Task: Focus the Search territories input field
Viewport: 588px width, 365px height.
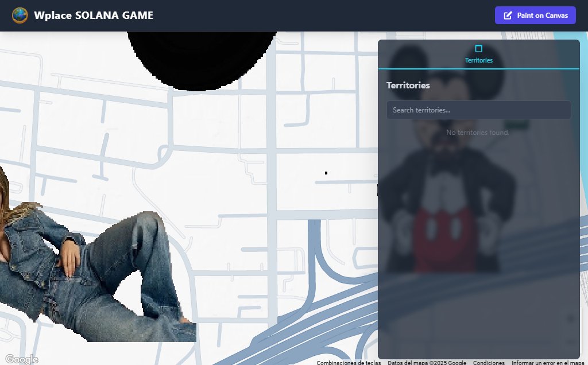Action: pos(478,110)
